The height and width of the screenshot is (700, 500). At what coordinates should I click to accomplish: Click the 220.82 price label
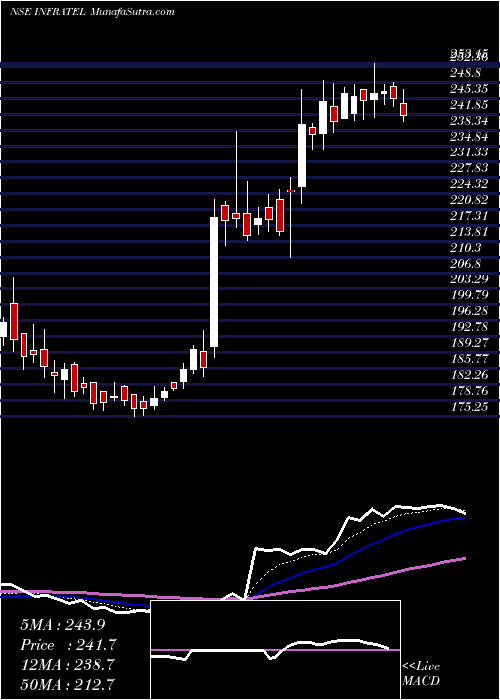tap(469, 200)
